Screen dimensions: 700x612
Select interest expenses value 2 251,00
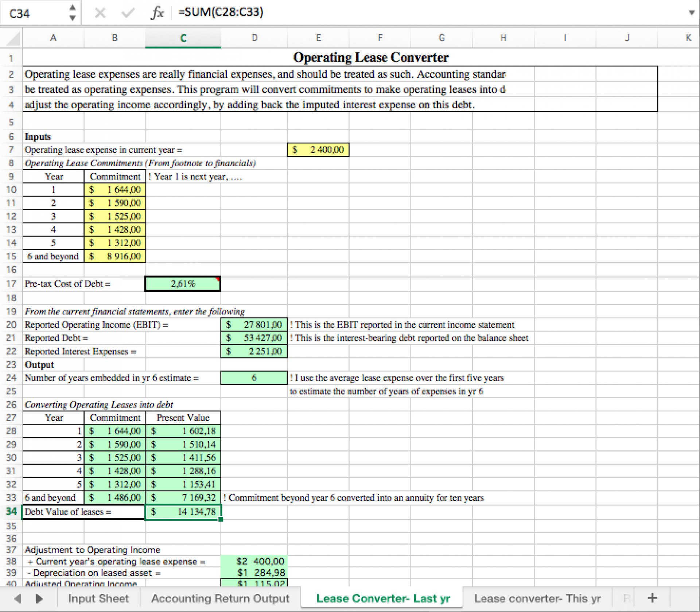pos(254,351)
